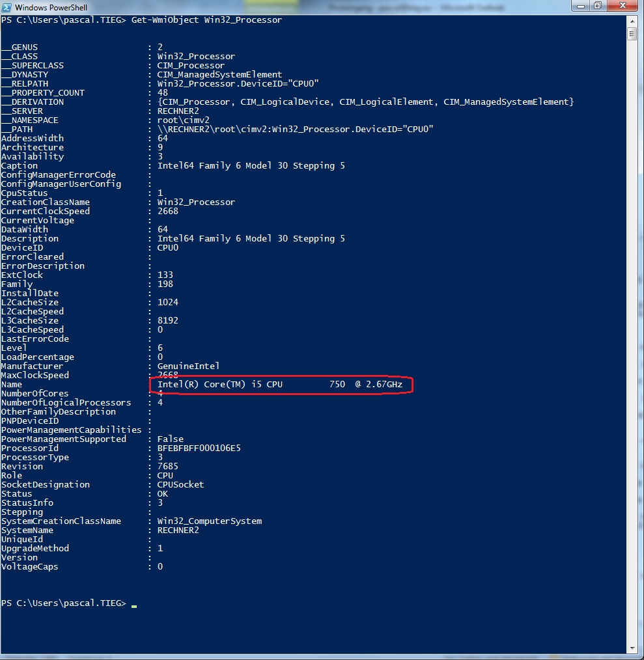Click the Windows PowerShell title text
This screenshot has height=660, width=644.
(51, 8)
